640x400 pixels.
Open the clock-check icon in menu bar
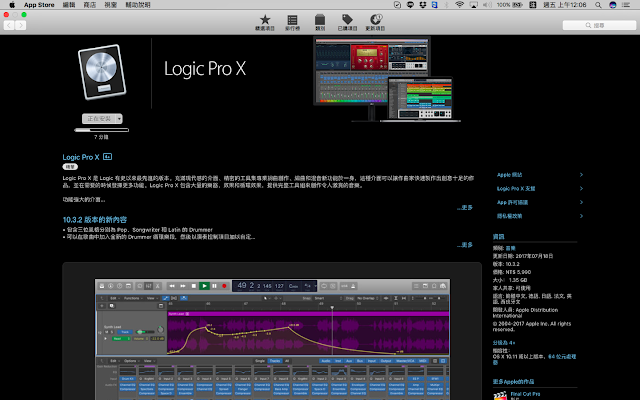coord(397,5)
